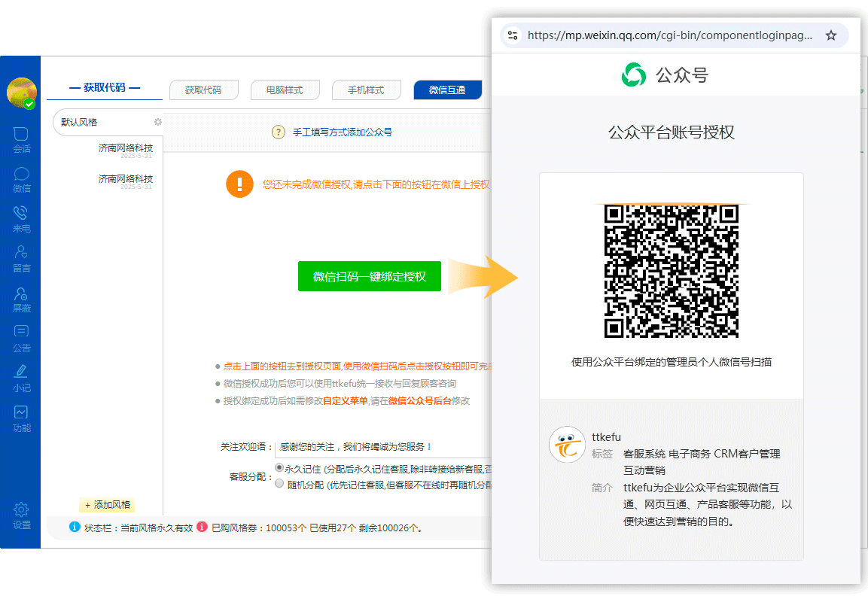Click the user avatar in the sidebar

coord(22,93)
